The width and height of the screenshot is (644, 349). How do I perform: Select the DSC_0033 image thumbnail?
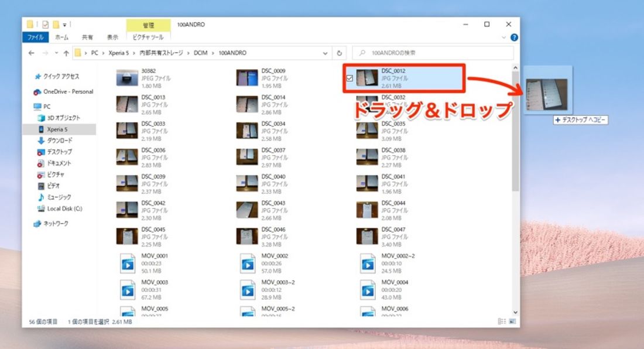tap(127, 131)
